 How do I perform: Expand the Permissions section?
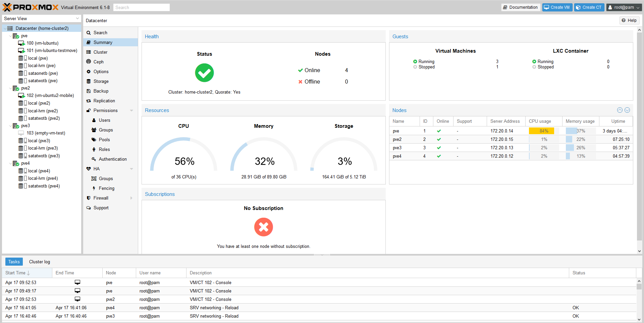point(131,110)
